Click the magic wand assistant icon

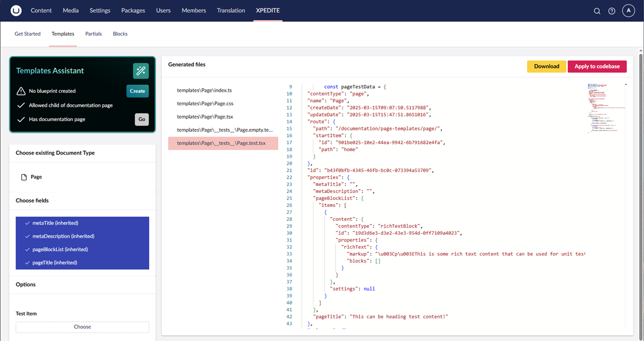[141, 71]
